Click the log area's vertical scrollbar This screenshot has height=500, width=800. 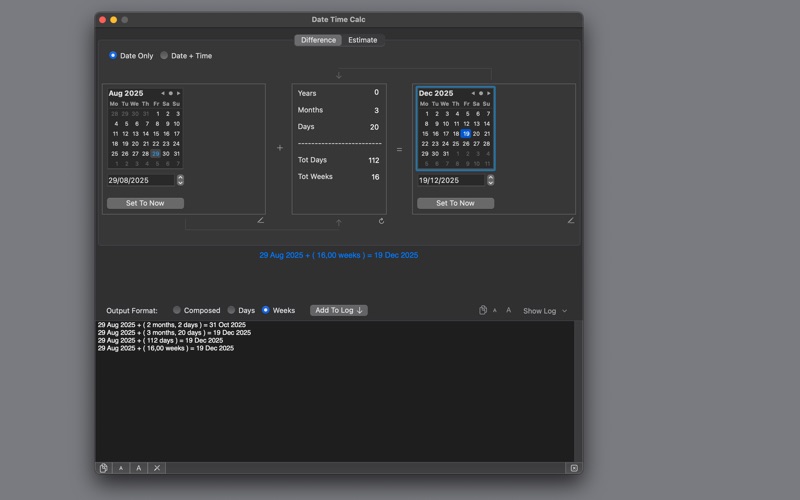[578, 391]
